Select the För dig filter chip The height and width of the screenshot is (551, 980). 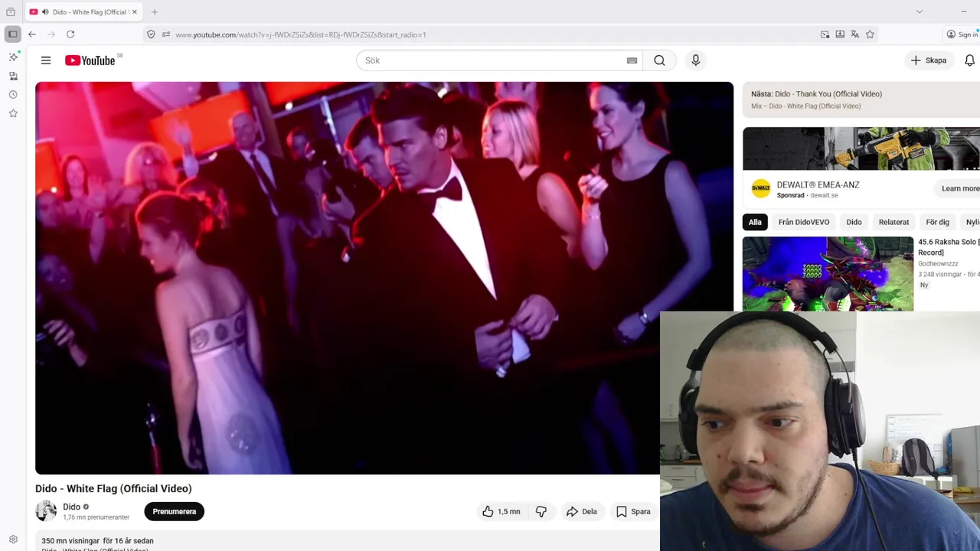tap(937, 222)
